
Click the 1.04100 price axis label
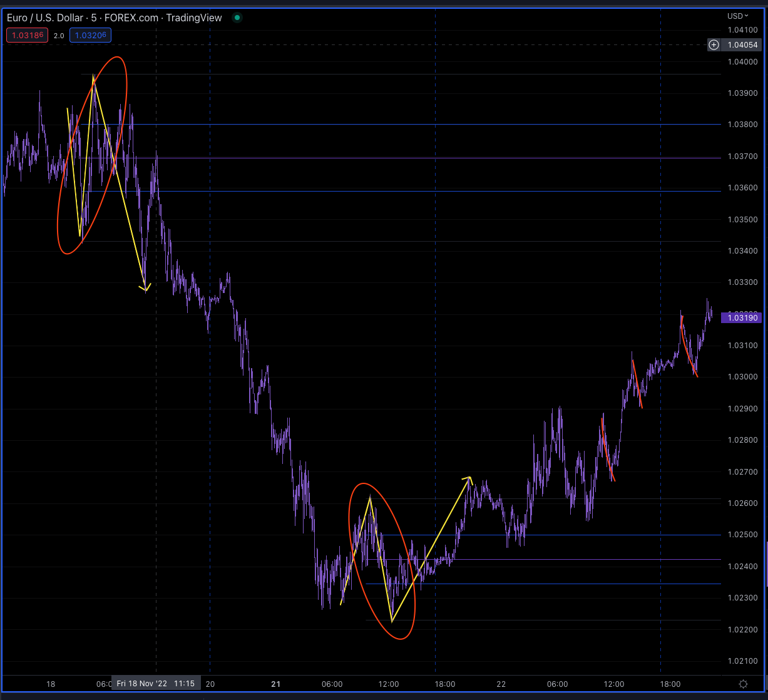coord(743,30)
